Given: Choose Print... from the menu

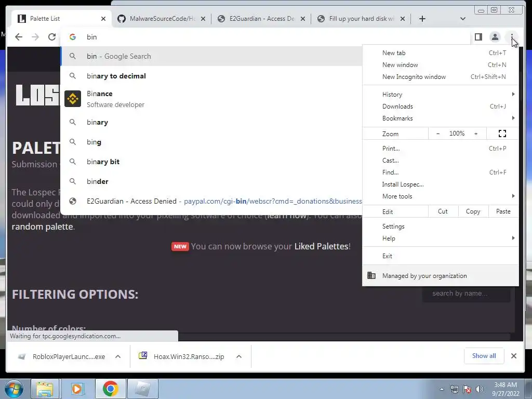Looking at the screenshot, I should point(441,148).
